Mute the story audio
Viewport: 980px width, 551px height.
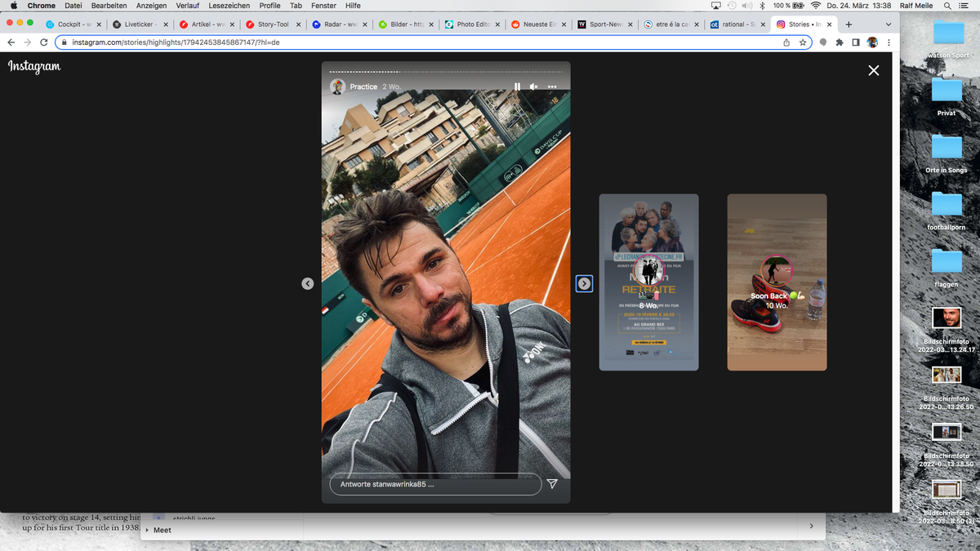(533, 87)
